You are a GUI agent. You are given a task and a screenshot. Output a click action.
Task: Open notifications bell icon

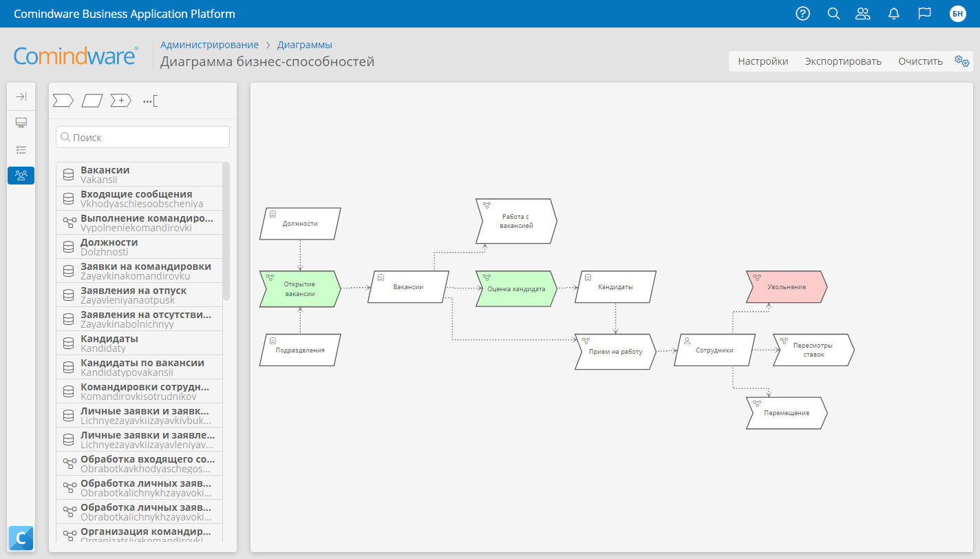pos(894,14)
